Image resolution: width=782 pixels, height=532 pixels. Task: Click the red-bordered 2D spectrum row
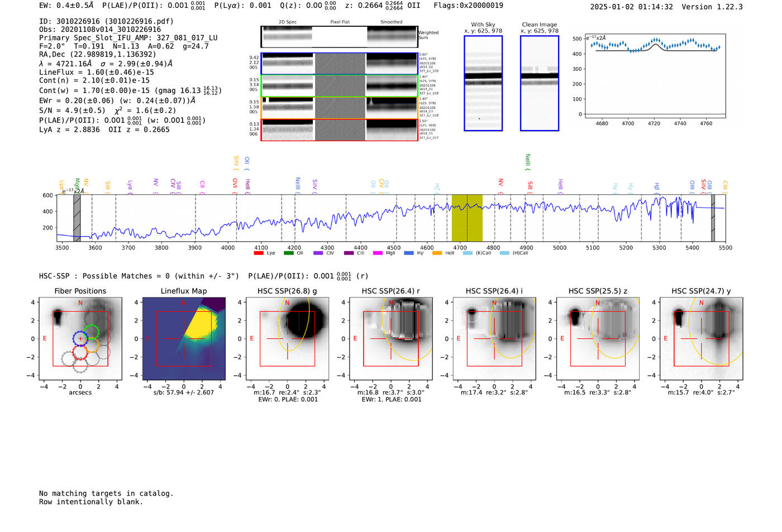click(x=339, y=130)
